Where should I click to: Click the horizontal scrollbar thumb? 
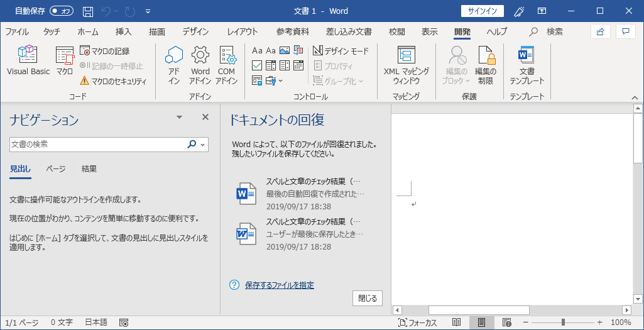tap(479, 310)
